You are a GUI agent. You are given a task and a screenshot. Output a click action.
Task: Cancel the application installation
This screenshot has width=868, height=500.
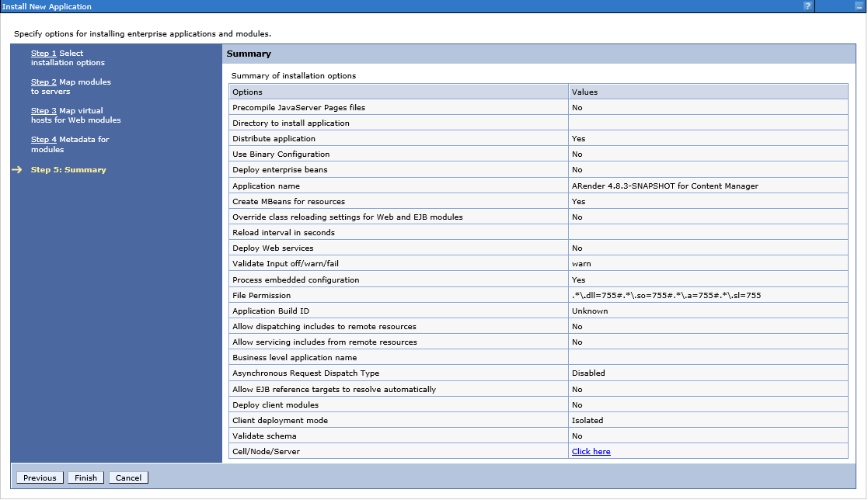pyautogui.click(x=128, y=478)
